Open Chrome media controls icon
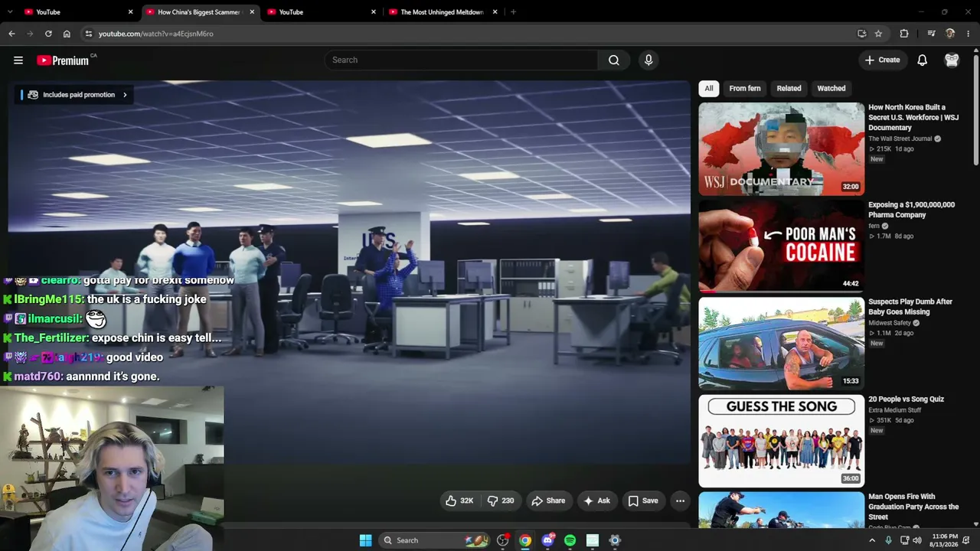This screenshot has width=980, height=551. [x=931, y=34]
